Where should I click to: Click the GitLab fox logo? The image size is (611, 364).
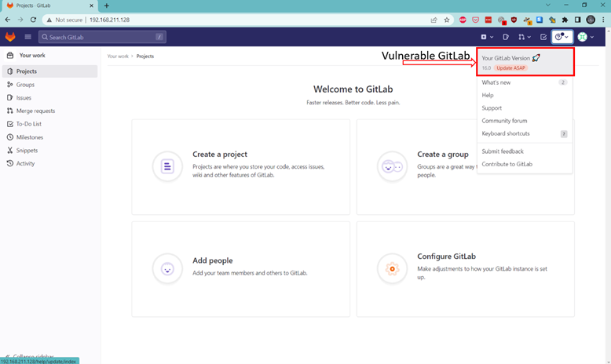pyautogui.click(x=11, y=37)
